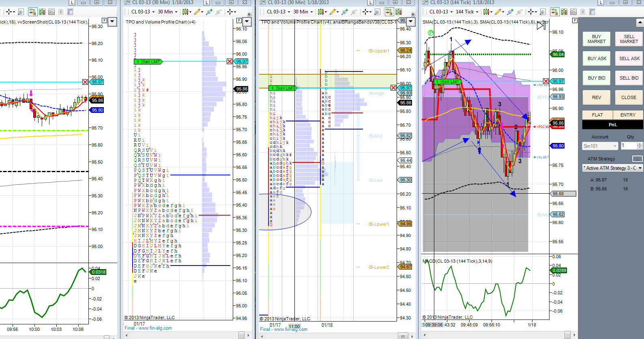Screen dimensions: 644x339
Task: Select crosshair pointer in second TPO chart toolbar
Action: [x=365, y=12]
